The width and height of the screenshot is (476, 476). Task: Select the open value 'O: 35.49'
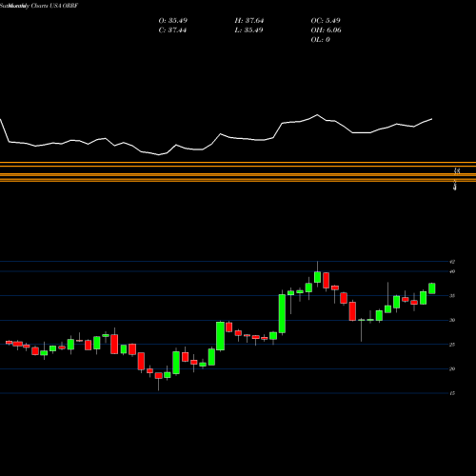click(173, 21)
